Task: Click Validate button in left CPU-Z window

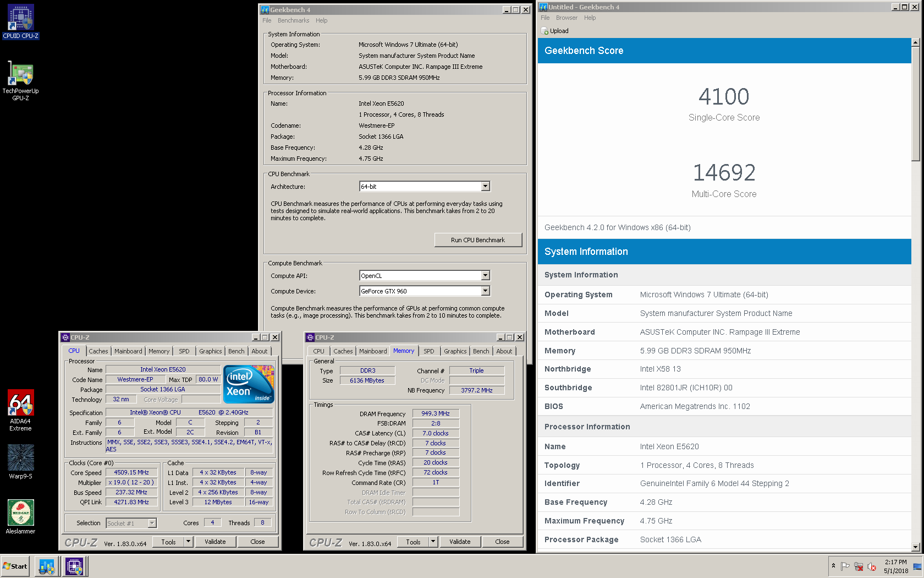Action: coord(215,542)
